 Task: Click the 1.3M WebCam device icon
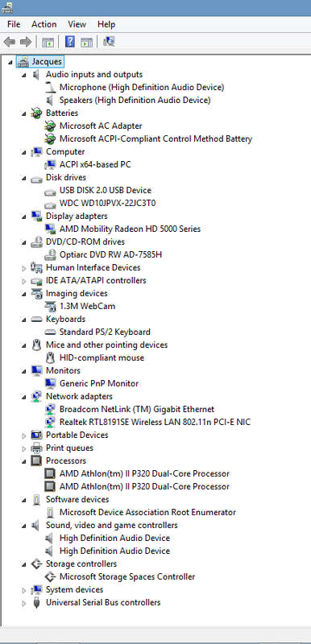50,306
